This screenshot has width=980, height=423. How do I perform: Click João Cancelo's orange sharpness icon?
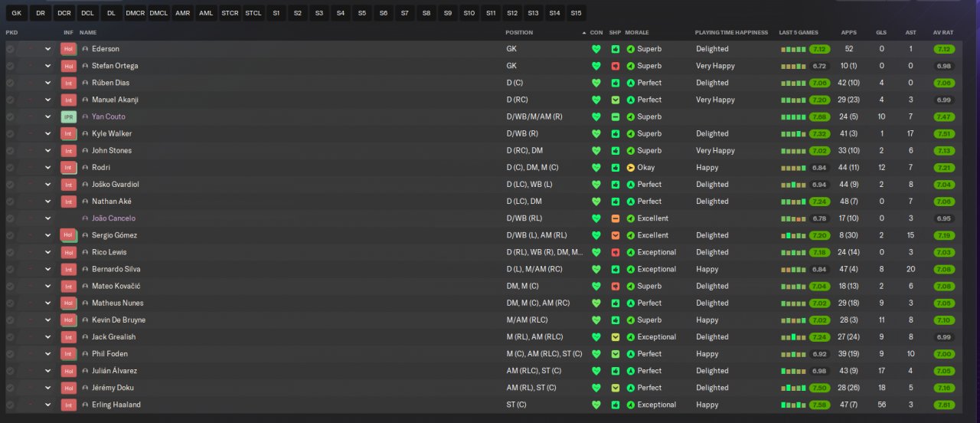615,218
